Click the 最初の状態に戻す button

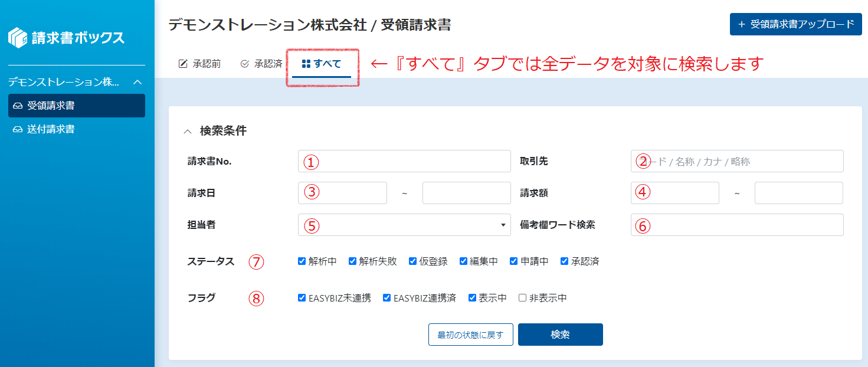coord(471,335)
